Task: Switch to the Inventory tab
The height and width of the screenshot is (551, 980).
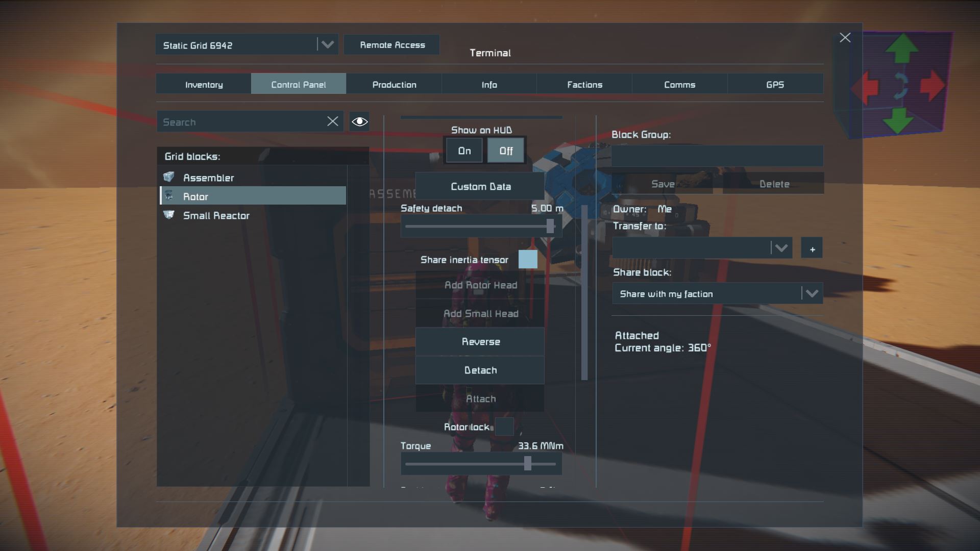Action: pyautogui.click(x=204, y=84)
